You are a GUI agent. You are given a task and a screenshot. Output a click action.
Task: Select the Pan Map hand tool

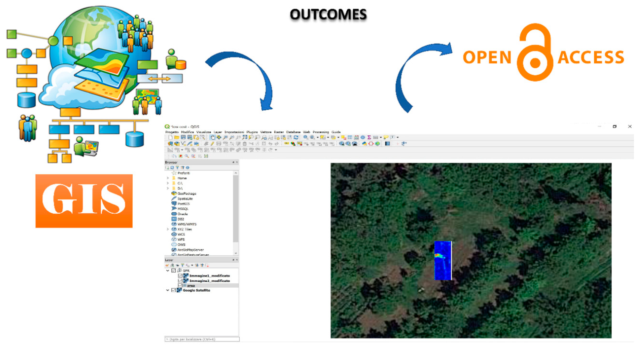tap(212, 137)
